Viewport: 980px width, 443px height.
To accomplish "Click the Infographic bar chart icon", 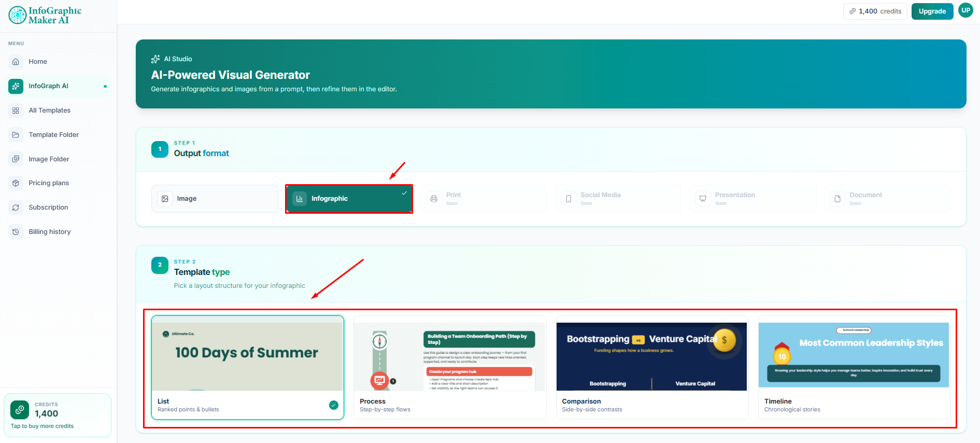I will tap(300, 199).
